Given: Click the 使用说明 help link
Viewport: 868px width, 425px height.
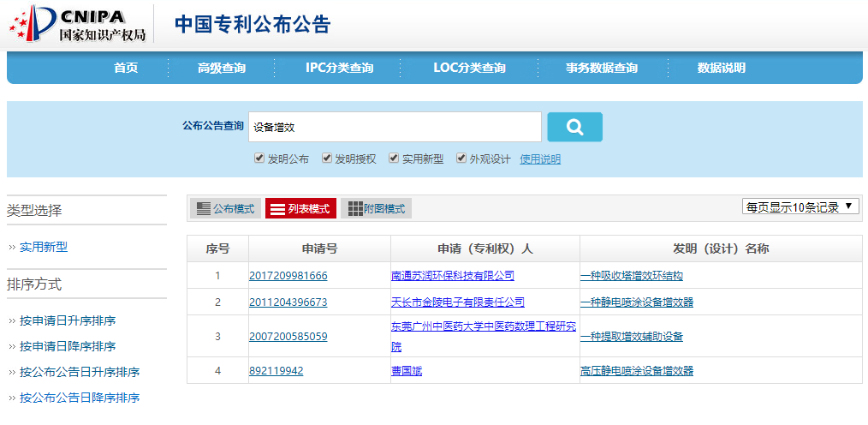Looking at the screenshot, I should (540, 159).
